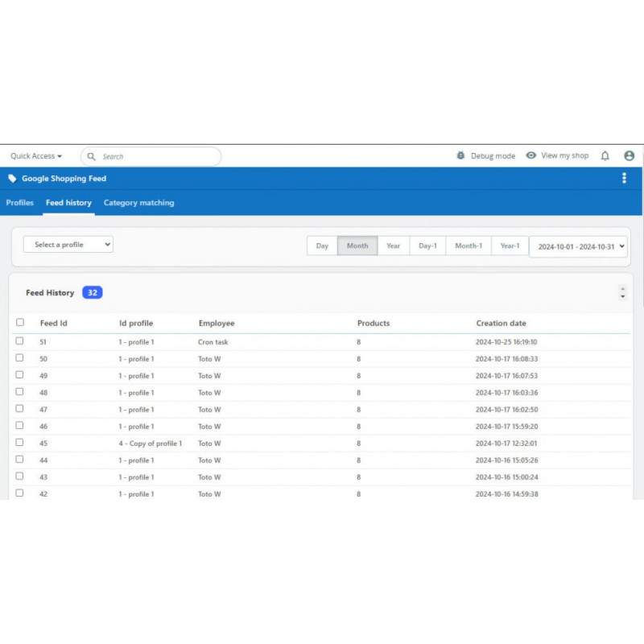This screenshot has width=644, height=644.
Task: Open the date range 2024-10-01 dropdown
Action: [x=578, y=246]
